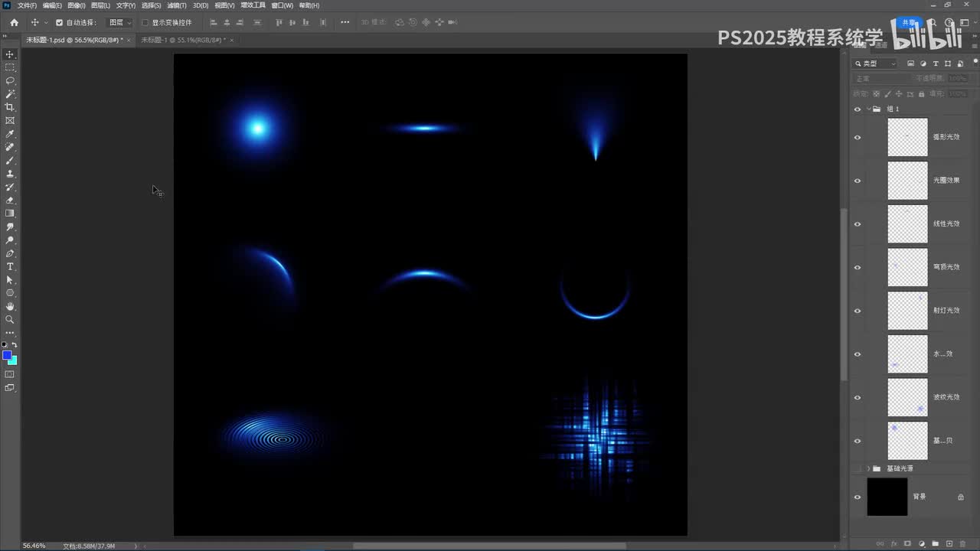Open the 图像(I) menu
This screenshot has height=551, width=980.
coord(76,5)
